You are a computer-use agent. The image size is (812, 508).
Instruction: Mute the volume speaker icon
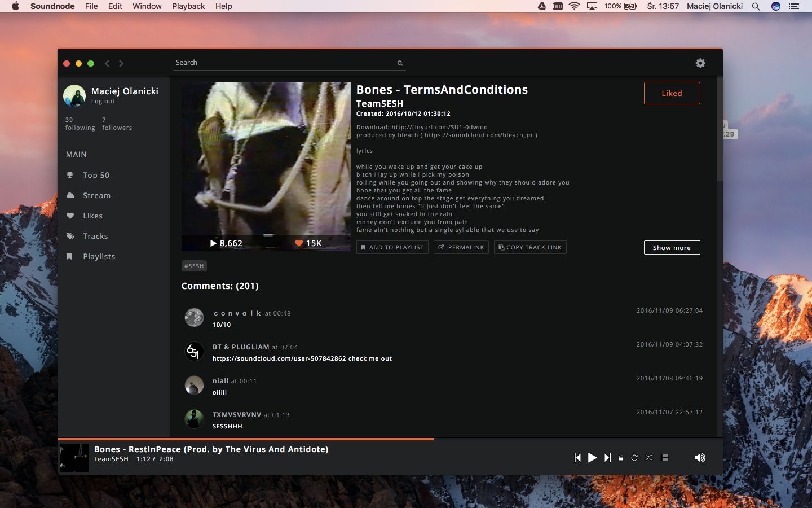(x=700, y=458)
